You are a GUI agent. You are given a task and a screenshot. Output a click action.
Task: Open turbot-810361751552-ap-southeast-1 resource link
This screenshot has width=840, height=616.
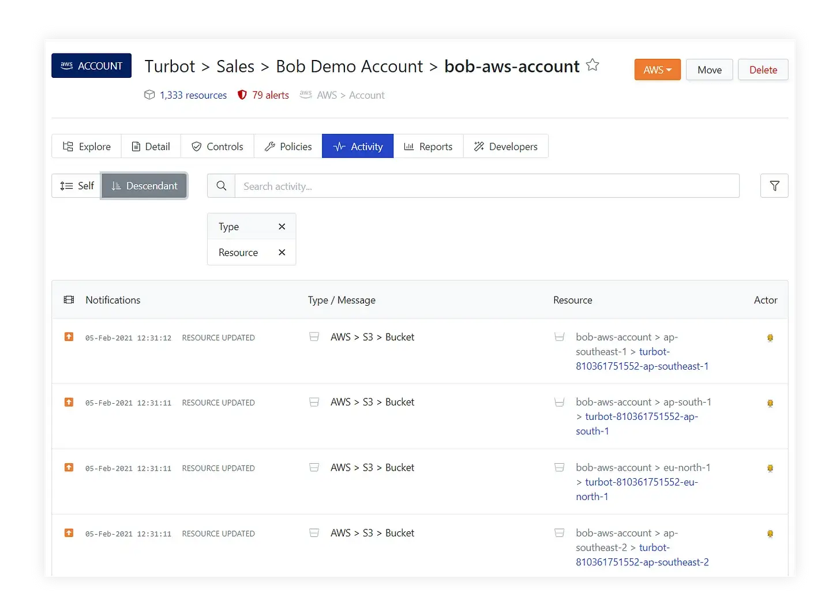[x=642, y=359]
